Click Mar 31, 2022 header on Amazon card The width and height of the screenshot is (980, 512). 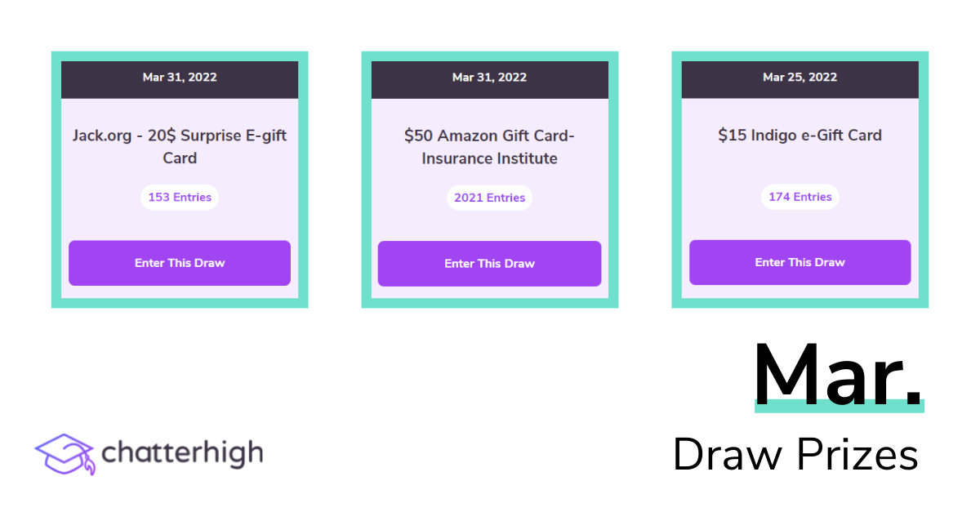click(489, 78)
